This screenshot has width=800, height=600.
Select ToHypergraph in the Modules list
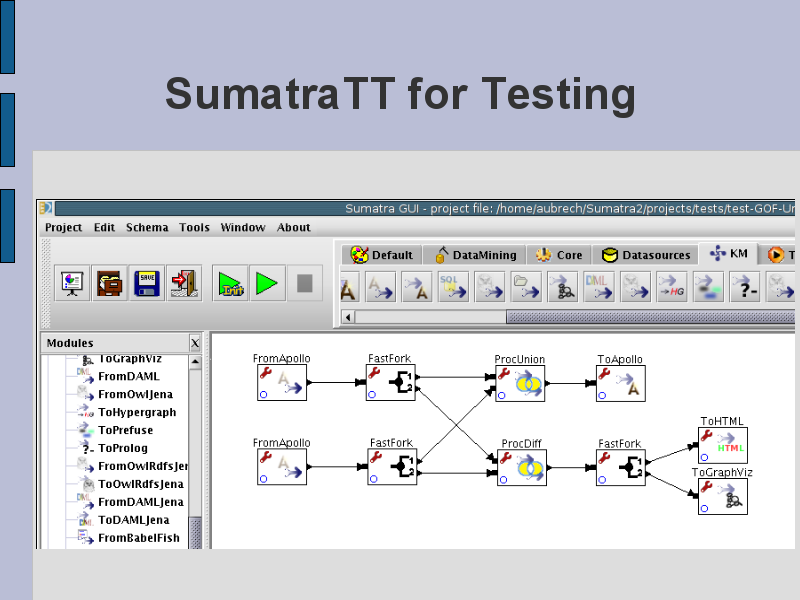(137, 412)
